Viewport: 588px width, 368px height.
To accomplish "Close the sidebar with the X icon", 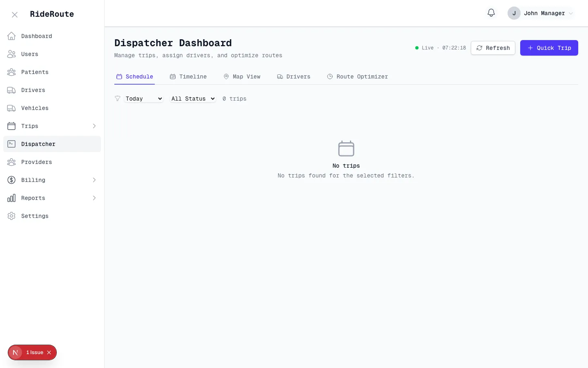I will (x=15, y=15).
